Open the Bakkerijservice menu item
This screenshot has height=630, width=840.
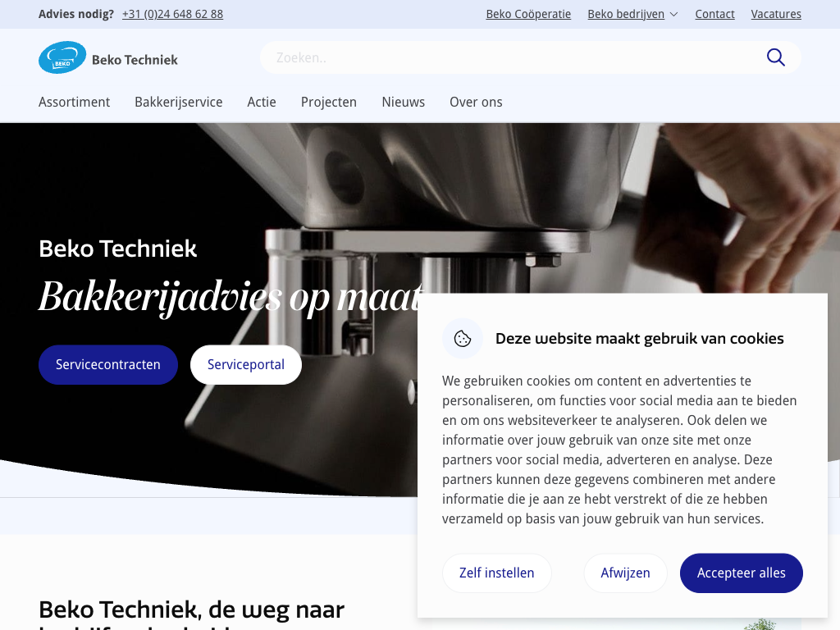click(x=178, y=102)
